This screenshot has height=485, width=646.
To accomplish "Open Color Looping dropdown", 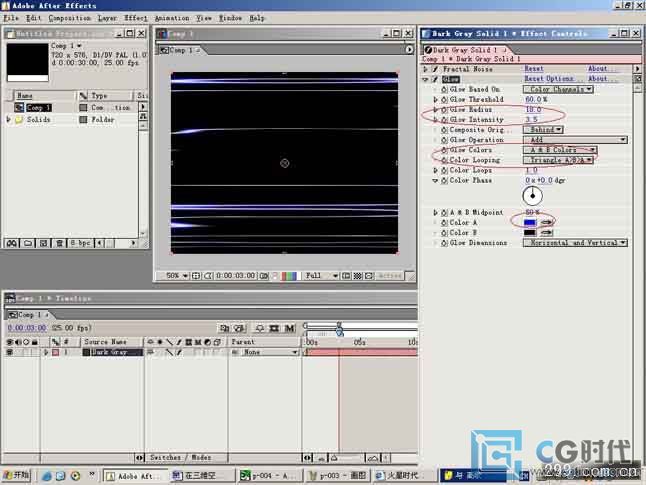I will coord(558,160).
